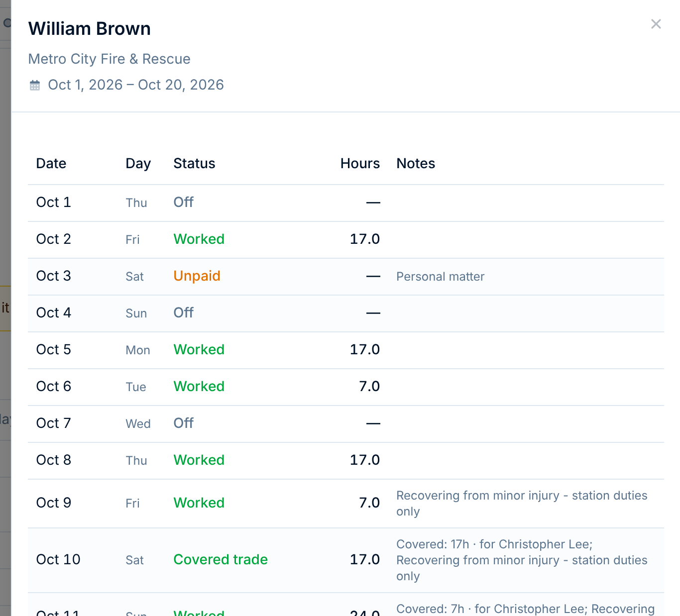Click the 7.0 hours on Oct 6

pyautogui.click(x=369, y=386)
